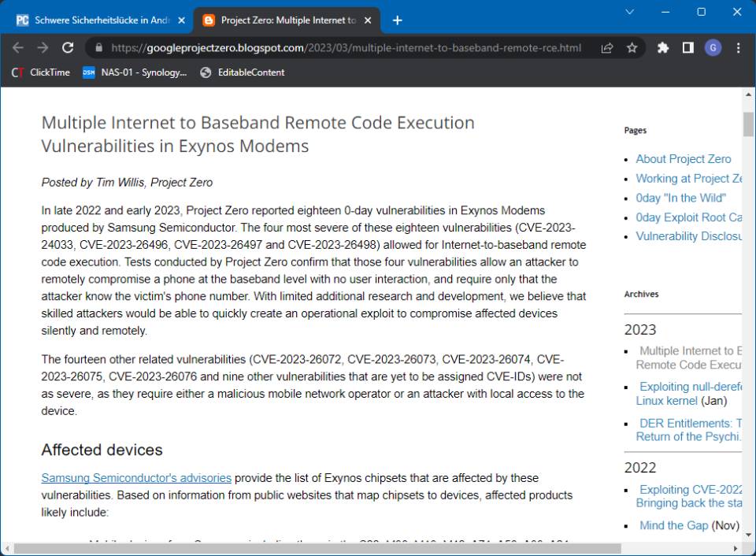Click the 2022 archive year heading
The width and height of the screenshot is (756, 556).
[640, 468]
